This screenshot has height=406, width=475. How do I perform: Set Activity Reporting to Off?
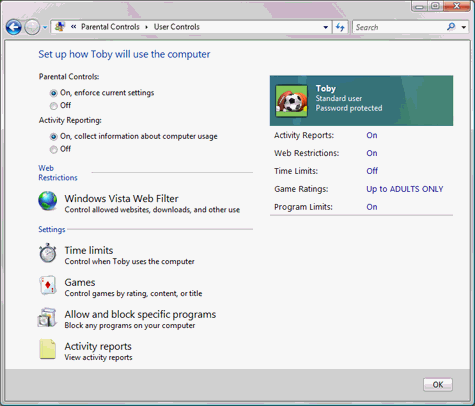click(x=53, y=150)
